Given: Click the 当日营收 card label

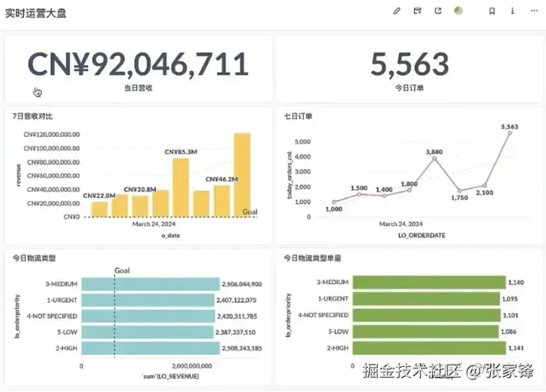Looking at the screenshot, I should (138, 87).
